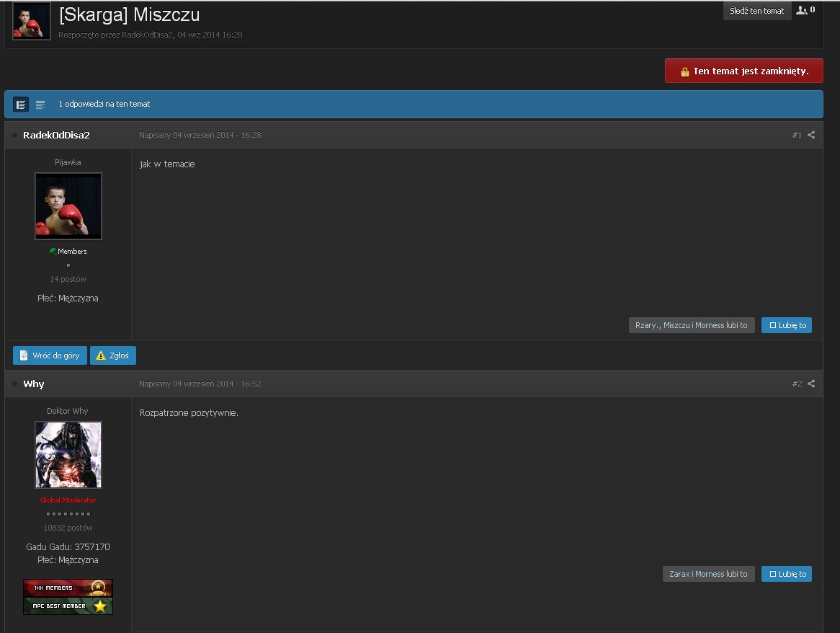The image size is (840, 633).
Task: Show who likes post #2 (Zarax i Morness)
Action: pyautogui.click(x=708, y=574)
